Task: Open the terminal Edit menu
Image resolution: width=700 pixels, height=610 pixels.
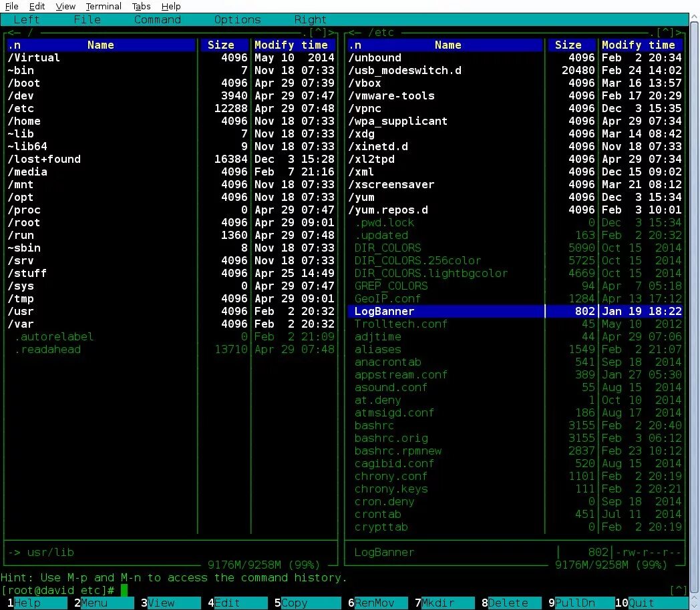Action: click(x=37, y=6)
